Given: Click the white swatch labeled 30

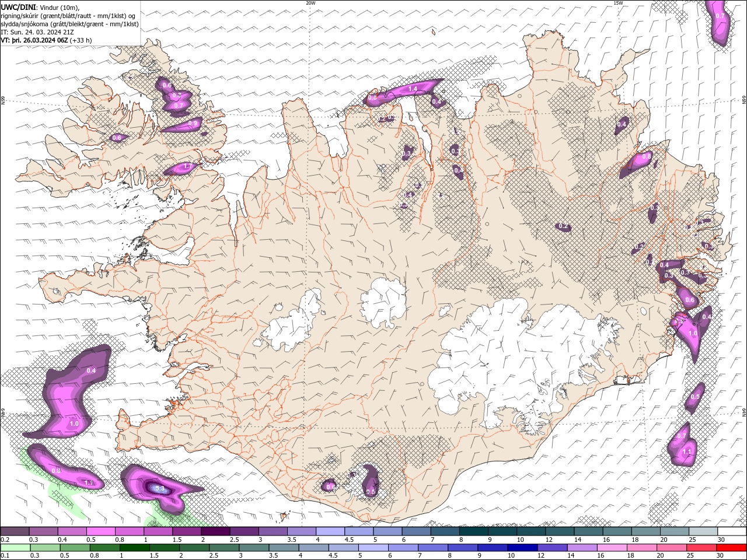Looking at the screenshot, I should (731, 531).
